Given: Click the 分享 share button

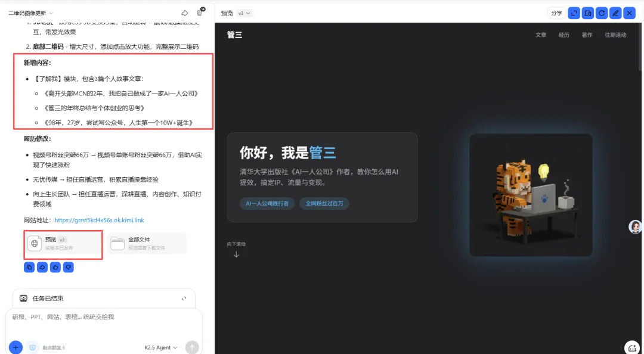Looking at the screenshot, I should click(556, 13).
